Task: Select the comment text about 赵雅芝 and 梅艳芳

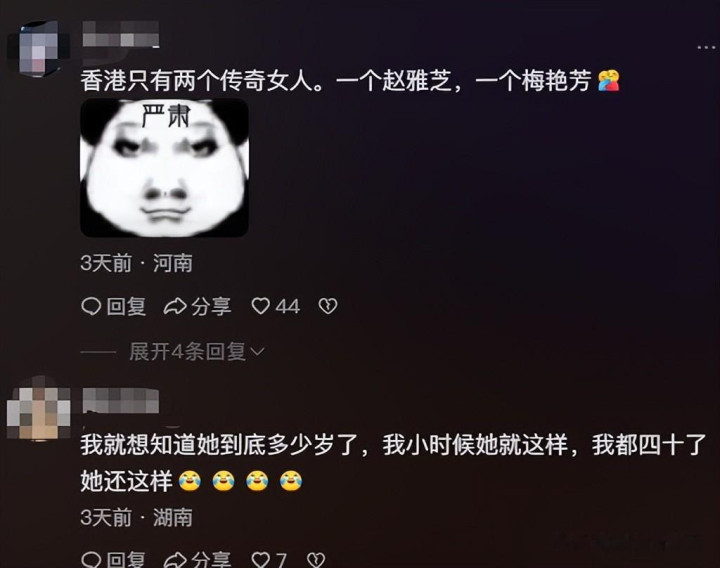Action: tap(336, 81)
